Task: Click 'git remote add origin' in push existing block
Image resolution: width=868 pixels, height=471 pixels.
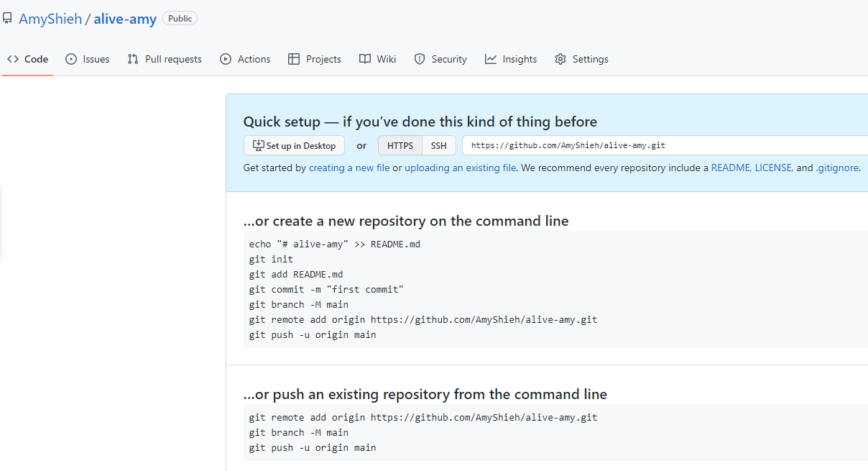Action: point(423,417)
